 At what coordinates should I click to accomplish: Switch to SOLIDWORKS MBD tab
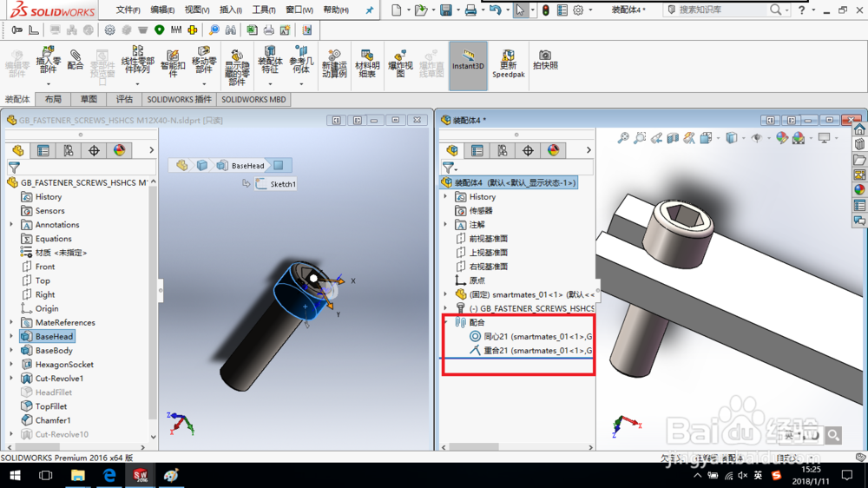[x=253, y=100]
